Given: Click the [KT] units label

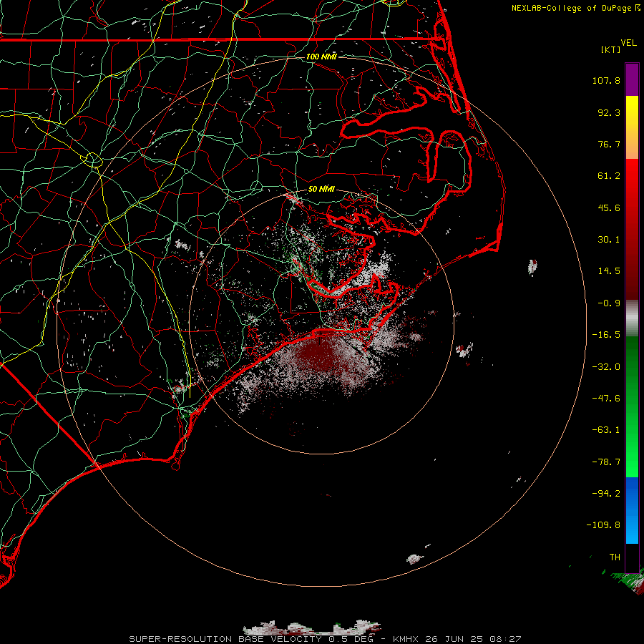Looking at the screenshot, I should coord(611,49).
